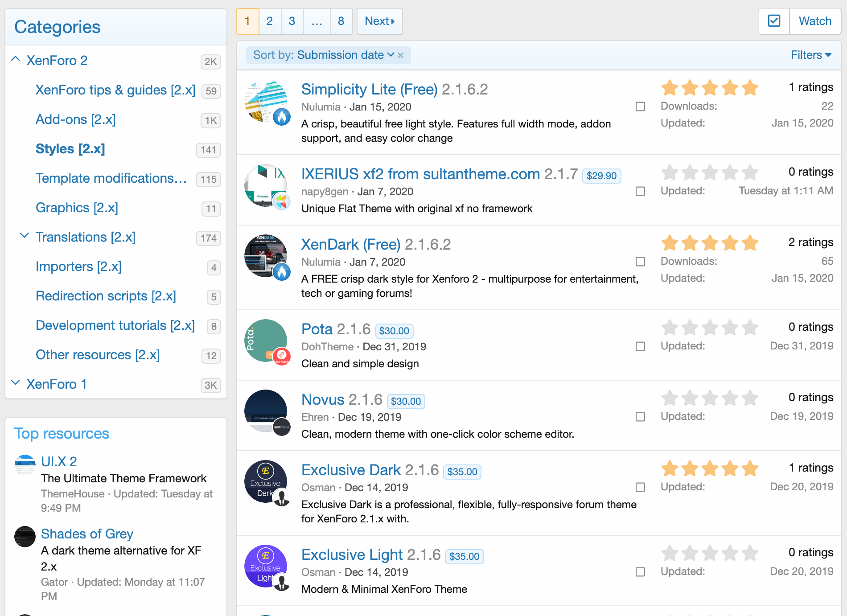Expand the XenForo 1 category

(16, 383)
